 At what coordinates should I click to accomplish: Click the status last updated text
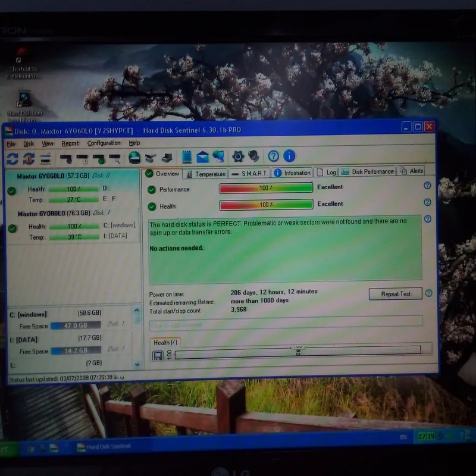(67, 378)
